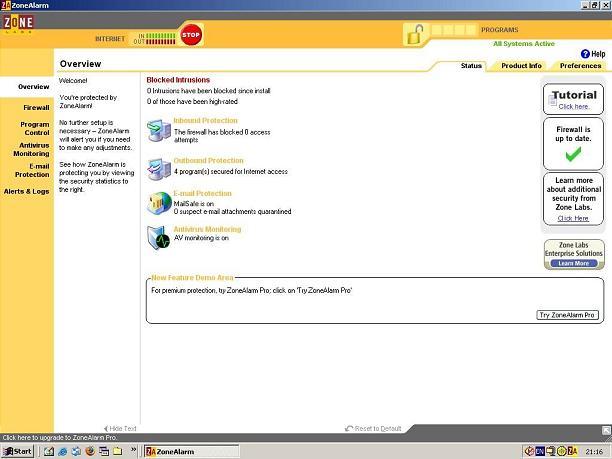Click the Outbound Protection heading link
This screenshot has height=459, width=612.
[208, 160]
